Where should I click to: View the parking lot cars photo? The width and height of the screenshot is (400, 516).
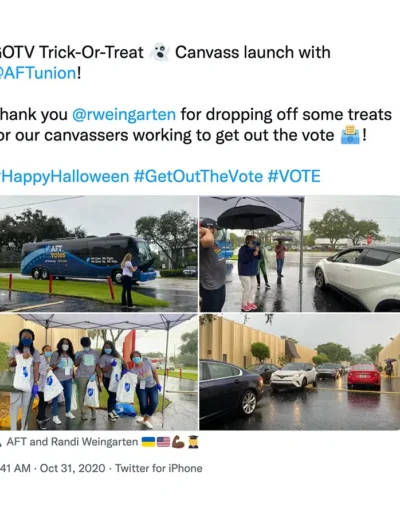pos(300,372)
